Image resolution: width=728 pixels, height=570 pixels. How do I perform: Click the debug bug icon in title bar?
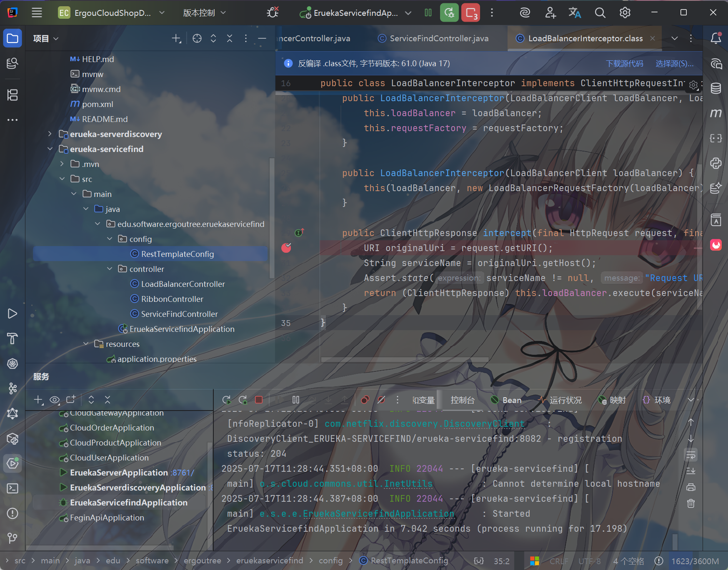pos(273,12)
